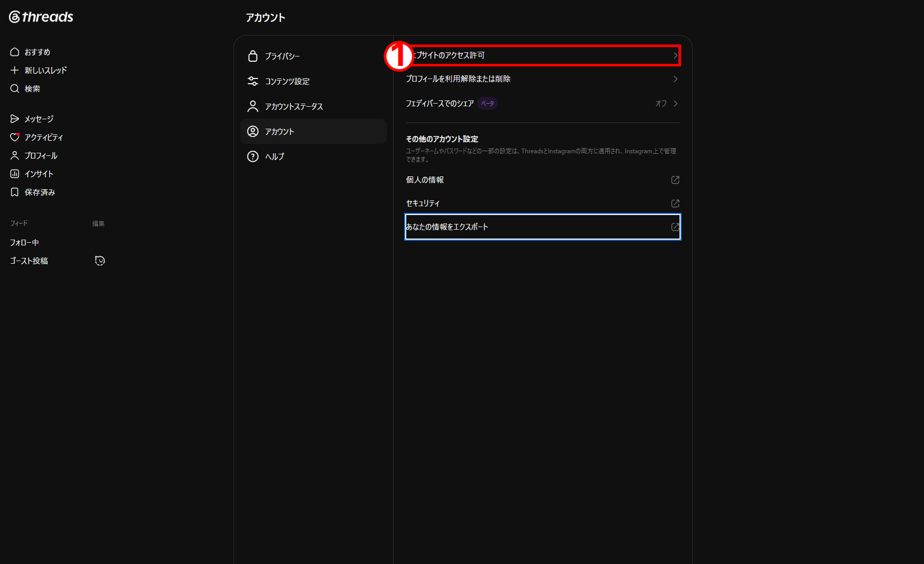Expand プロフィールを利用解除または削除 chevron
The image size is (924, 564).
click(x=675, y=79)
